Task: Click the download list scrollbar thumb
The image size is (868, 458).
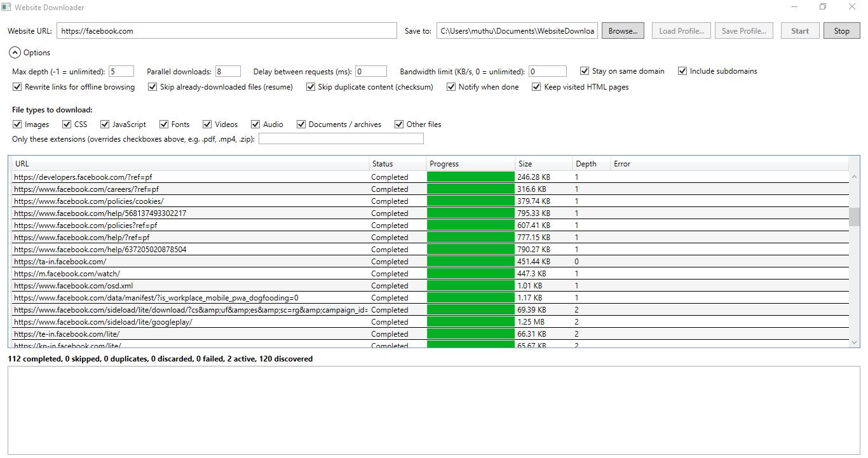Action: coord(854,217)
